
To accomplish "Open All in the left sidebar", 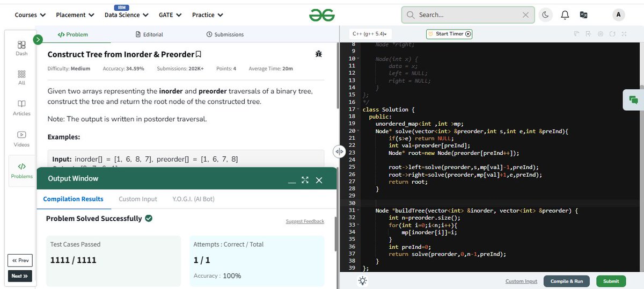I will (21, 77).
